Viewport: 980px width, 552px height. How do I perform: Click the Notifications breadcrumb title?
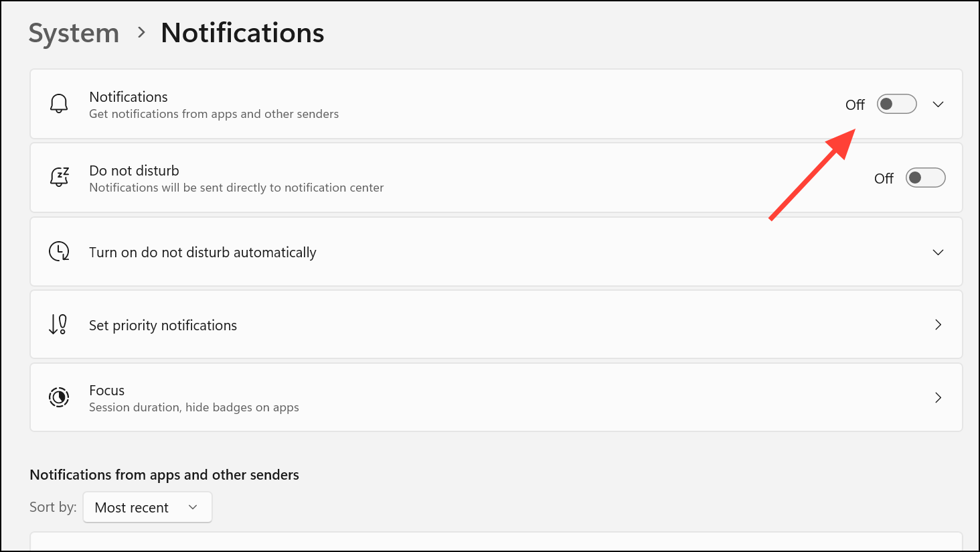tap(242, 33)
